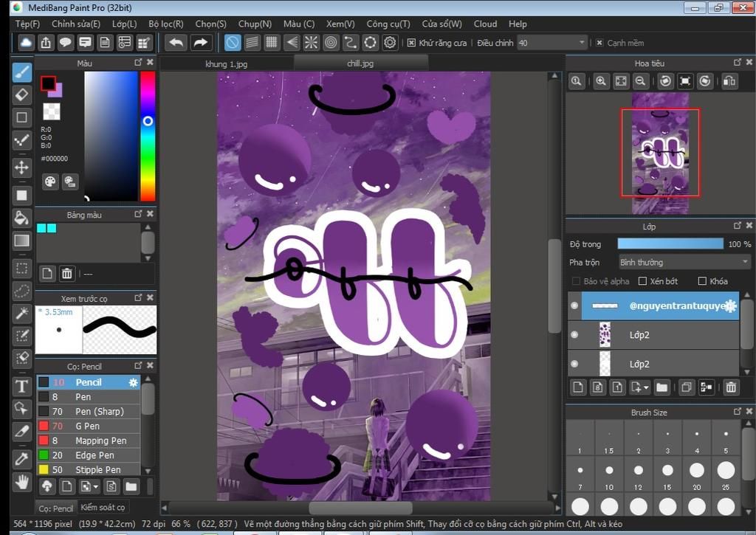Open the duplicate-brush dropdown below the brush list

pos(95,486)
